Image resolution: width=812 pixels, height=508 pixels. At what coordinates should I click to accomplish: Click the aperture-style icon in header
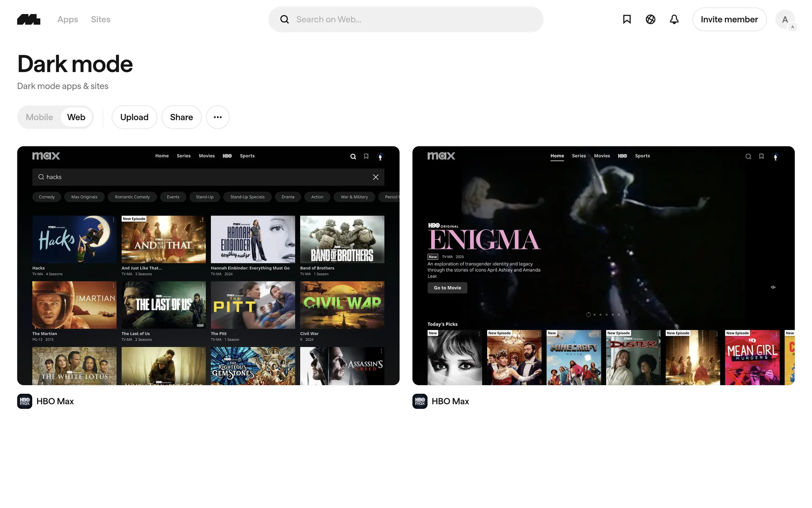point(650,19)
